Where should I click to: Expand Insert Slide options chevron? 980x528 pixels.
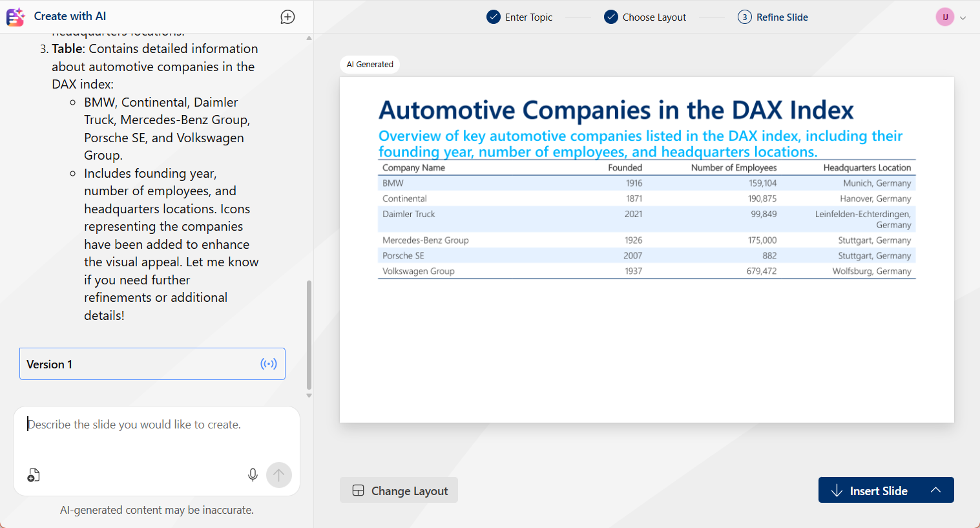[x=935, y=490]
